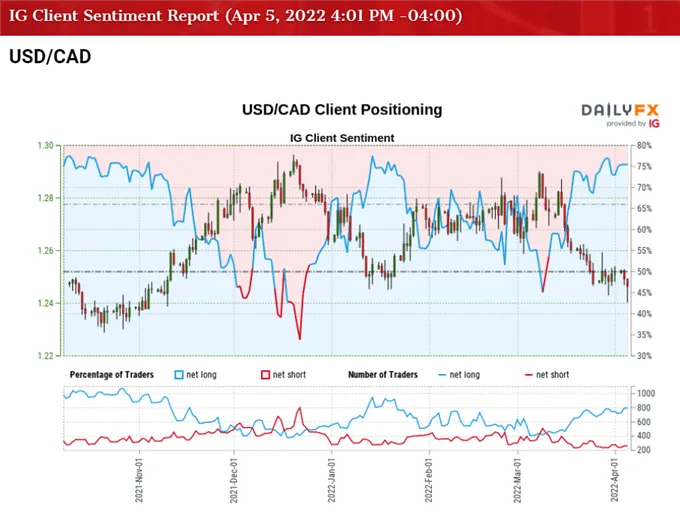The width and height of the screenshot is (680, 517).
Task: Click the 1.26 price axis label
Action: (46, 251)
